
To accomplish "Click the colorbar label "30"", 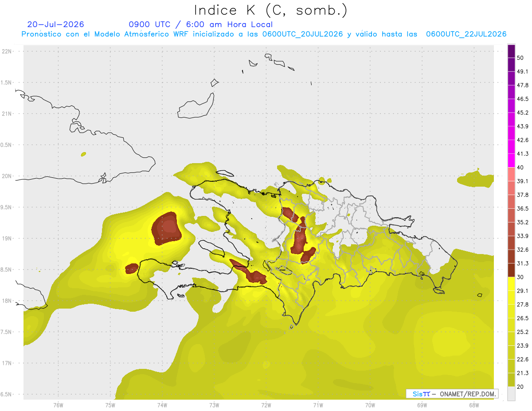I will [520, 277].
